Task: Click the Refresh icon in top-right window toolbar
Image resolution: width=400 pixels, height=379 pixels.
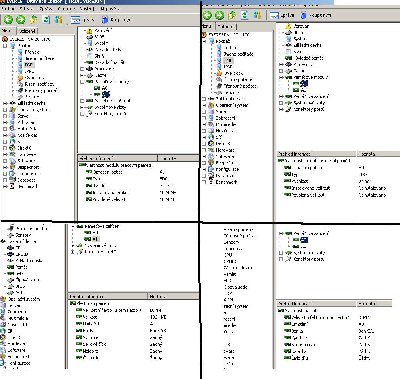Action: [x=245, y=15]
